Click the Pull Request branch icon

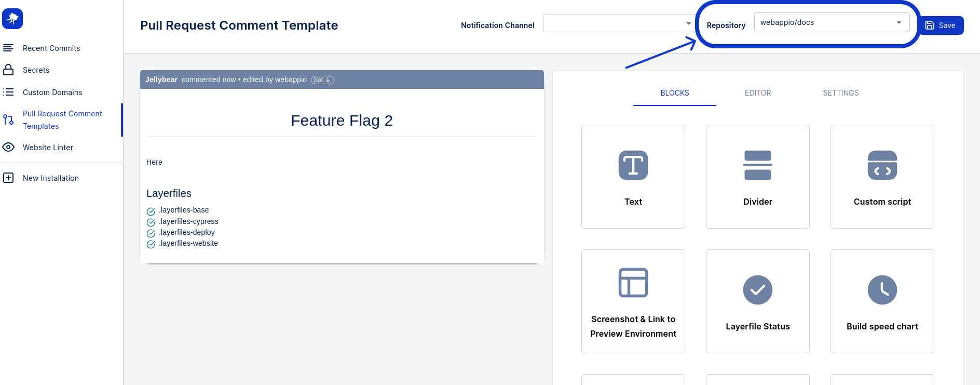(x=8, y=120)
